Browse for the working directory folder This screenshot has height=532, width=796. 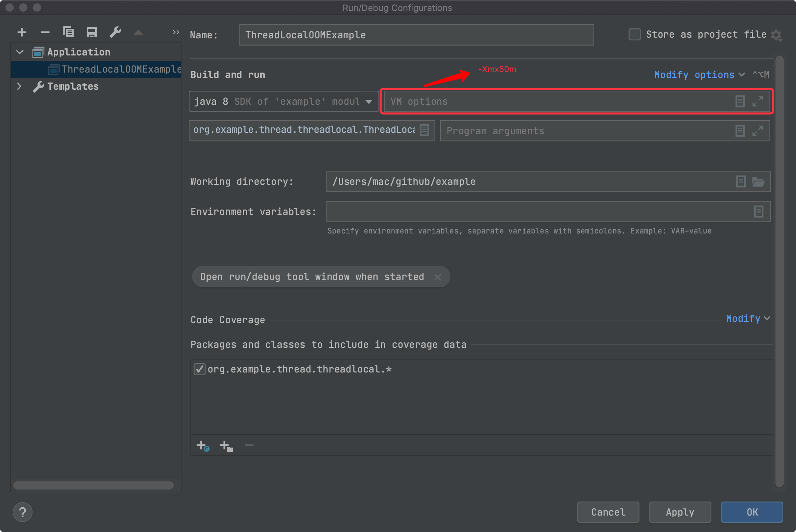tap(758, 181)
